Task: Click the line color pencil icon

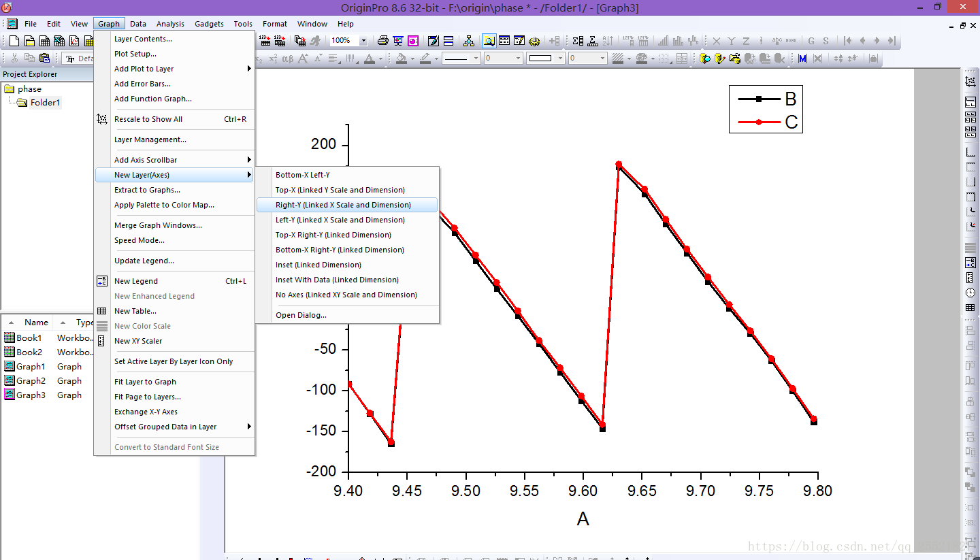Action: pyautogui.click(x=425, y=59)
